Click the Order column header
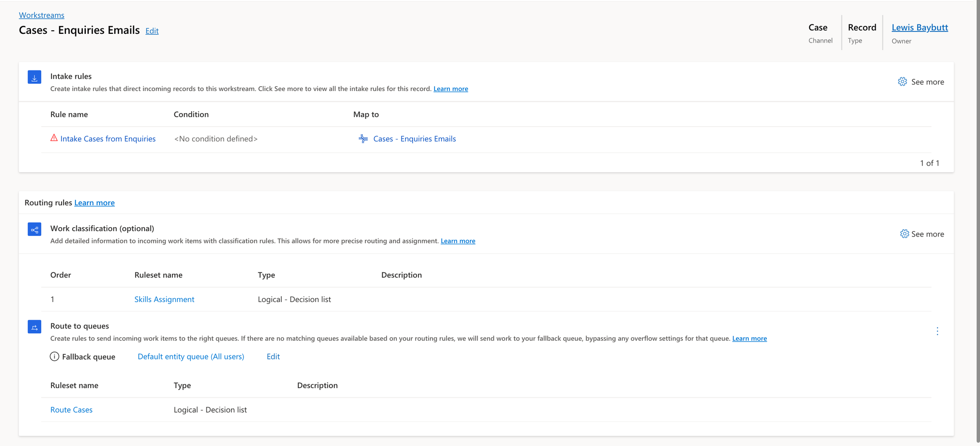The image size is (980, 446). [x=61, y=275]
